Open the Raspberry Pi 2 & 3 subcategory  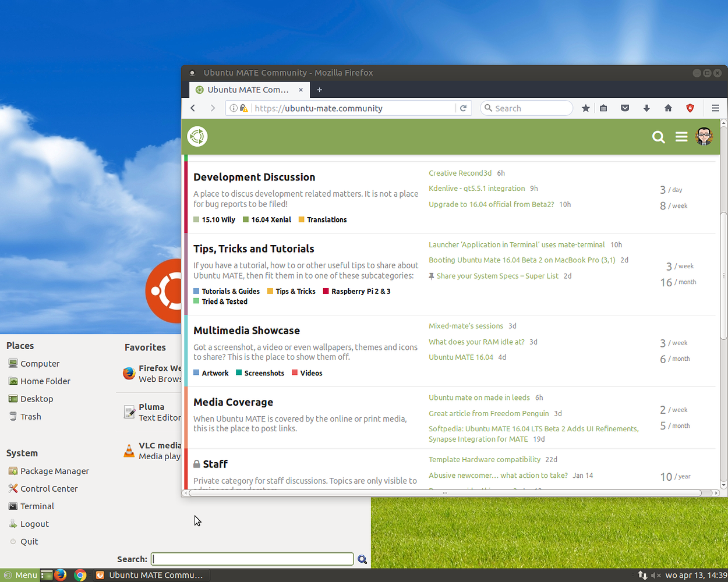[x=357, y=292]
